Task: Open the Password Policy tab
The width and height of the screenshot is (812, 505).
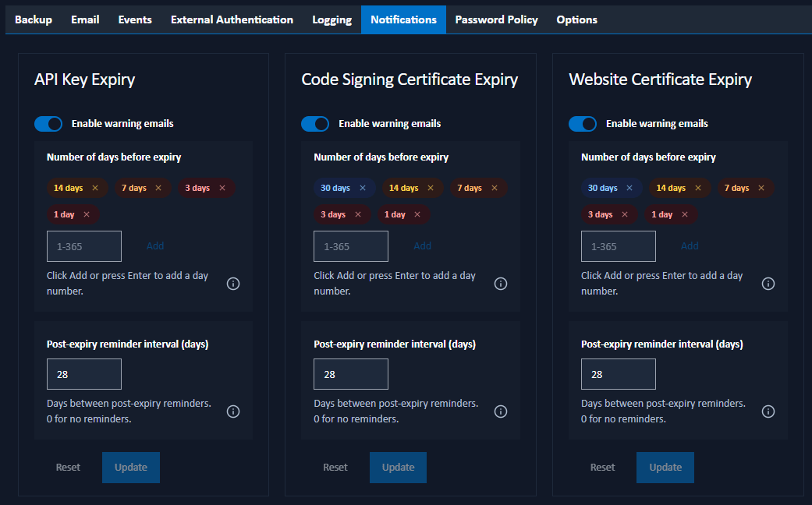Action: pyautogui.click(x=497, y=19)
